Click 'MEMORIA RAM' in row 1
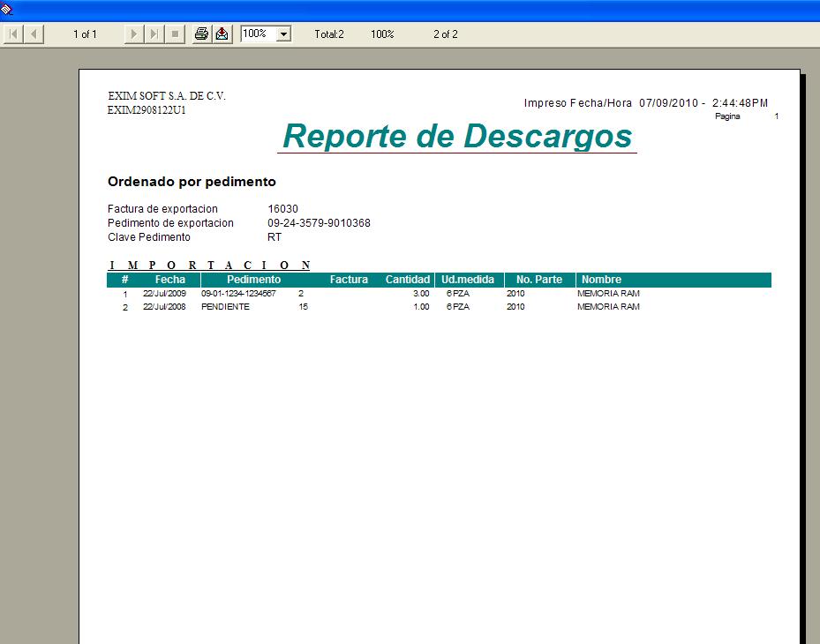 tap(608, 293)
